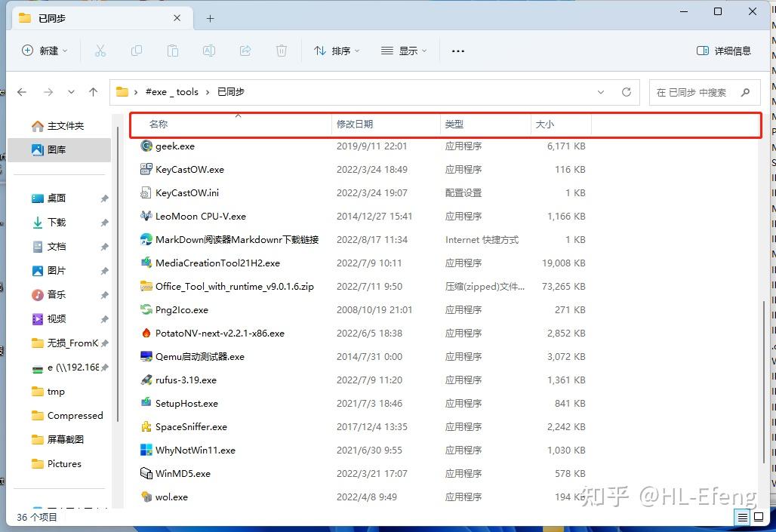Go up one folder level
The height and width of the screenshot is (532, 776).
point(93,92)
